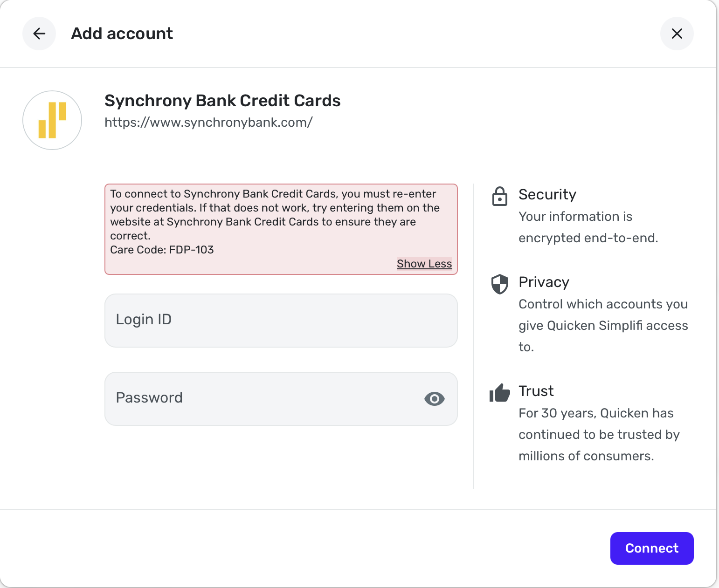Click the Synchrony Bank Credit Cards heading
Image resolution: width=719 pixels, height=588 pixels.
coord(222,101)
